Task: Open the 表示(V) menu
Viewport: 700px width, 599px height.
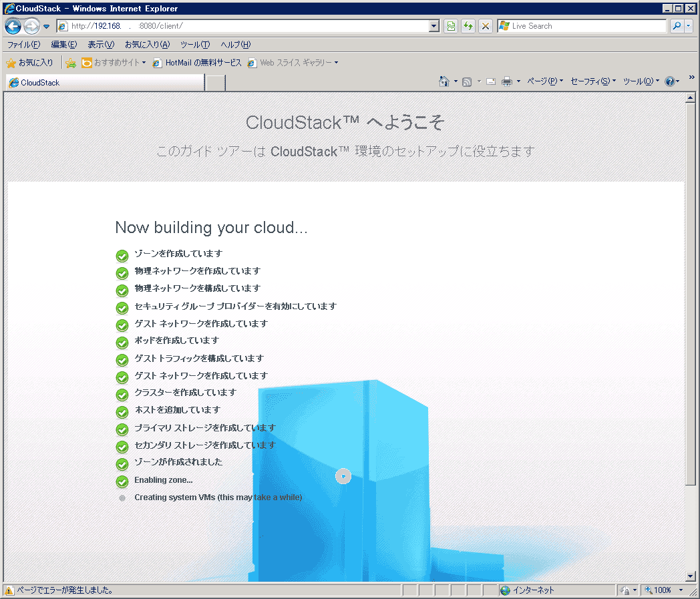Action: pos(101,45)
